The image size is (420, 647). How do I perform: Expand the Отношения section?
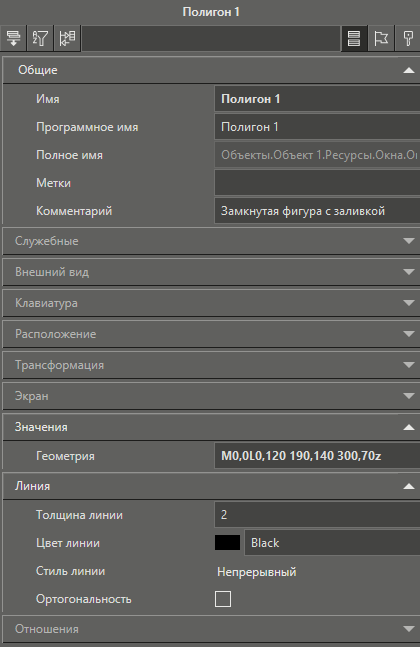[x=211, y=629]
